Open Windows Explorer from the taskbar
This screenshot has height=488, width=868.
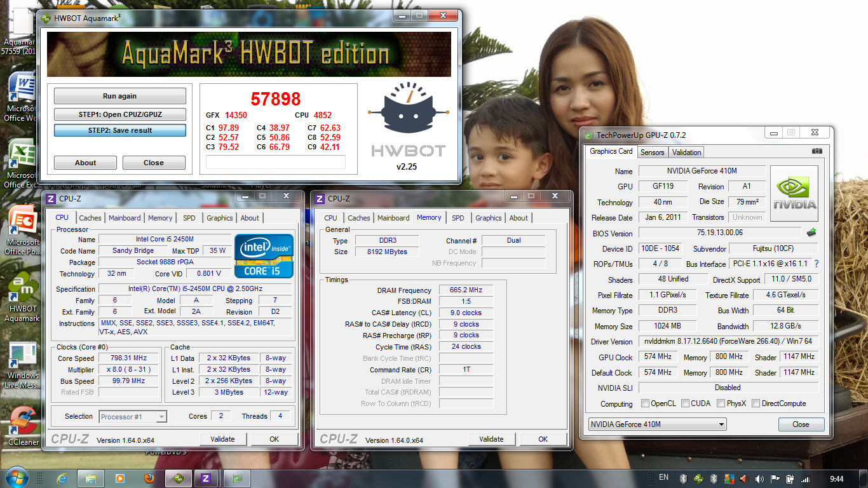click(x=91, y=478)
